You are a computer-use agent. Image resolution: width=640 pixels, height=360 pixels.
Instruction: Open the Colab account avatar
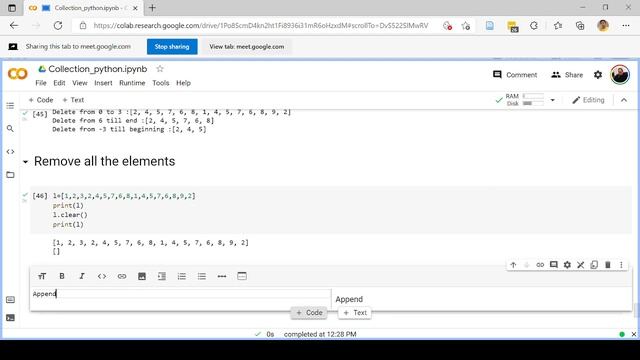620,75
